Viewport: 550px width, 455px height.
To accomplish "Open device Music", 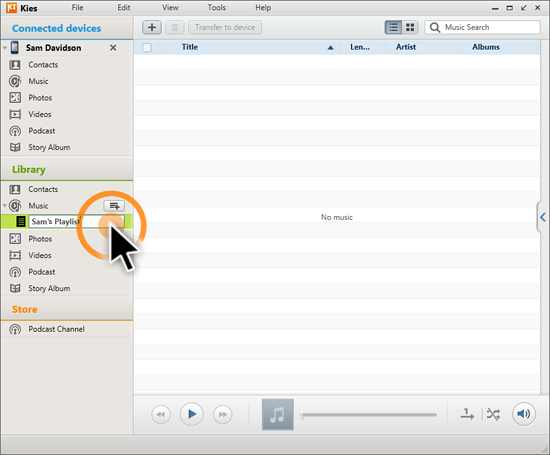I will point(38,81).
